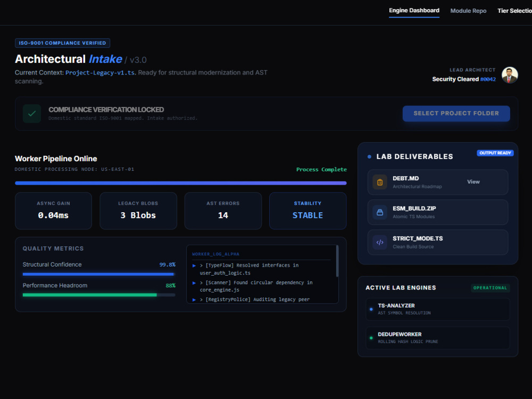Click the green compliance checkmark icon
Viewport: 532px width, 399px height.
[32, 114]
